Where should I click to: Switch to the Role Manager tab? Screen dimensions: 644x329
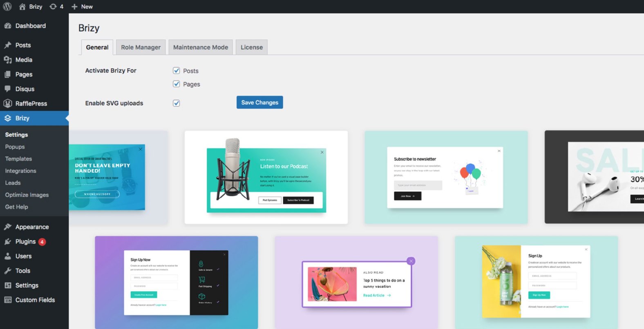141,47
